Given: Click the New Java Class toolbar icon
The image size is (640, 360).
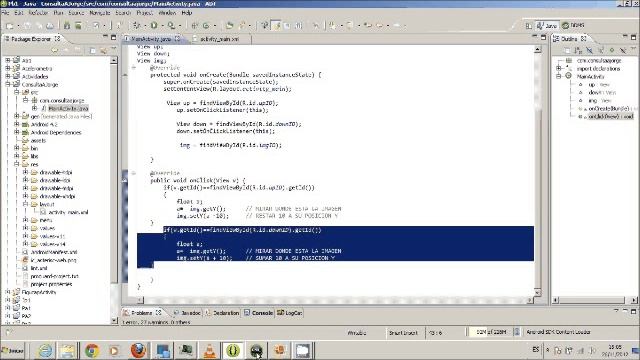Looking at the screenshot, I should [x=206, y=25].
